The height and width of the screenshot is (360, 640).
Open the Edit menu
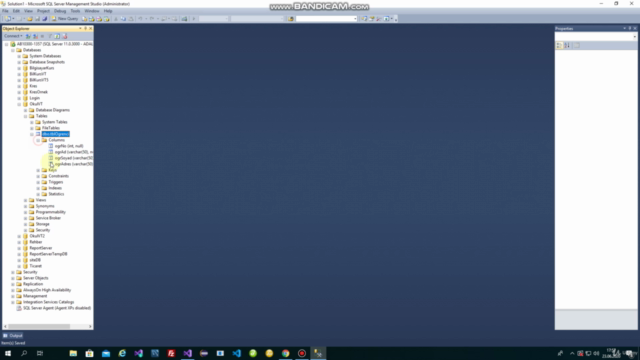pyautogui.click(x=16, y=11)
